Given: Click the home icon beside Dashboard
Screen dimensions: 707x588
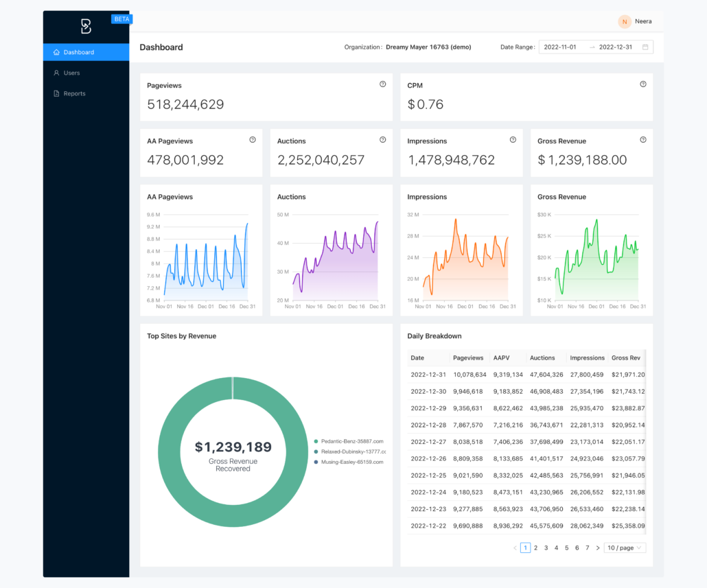Looking at the screenshot, I should pyautogui.click(x=56, y=51).
